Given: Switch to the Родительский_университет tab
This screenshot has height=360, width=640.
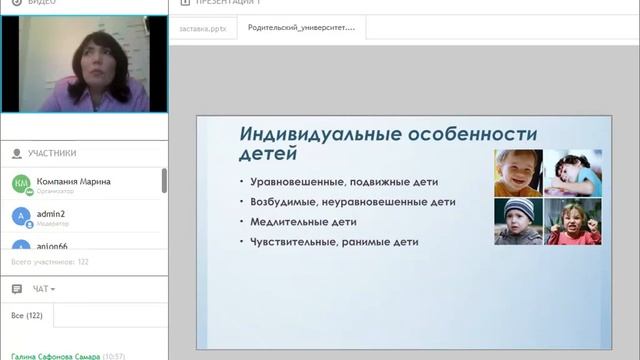Looking at the screenshot, I should (x=302, y=28).
